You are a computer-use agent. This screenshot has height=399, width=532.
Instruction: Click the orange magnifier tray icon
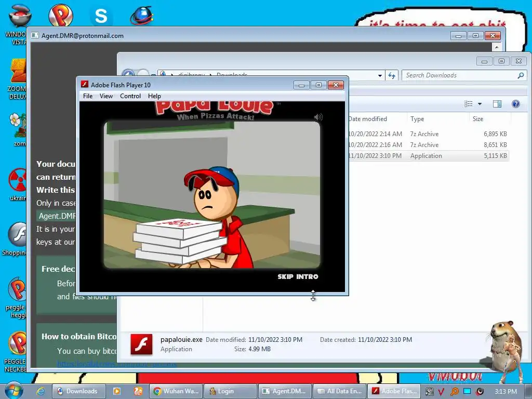coord(454,392)
